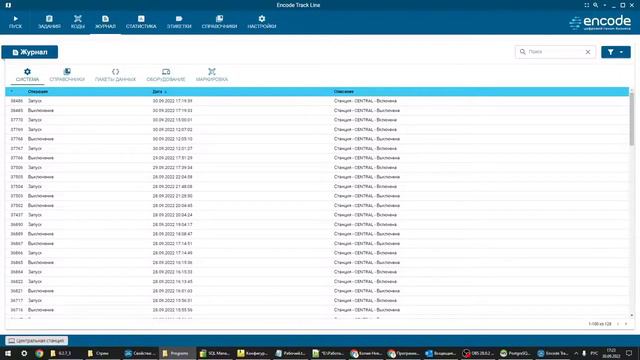Open the first column header dropdown arrow
640x360 pixels.
coord(12,92)
